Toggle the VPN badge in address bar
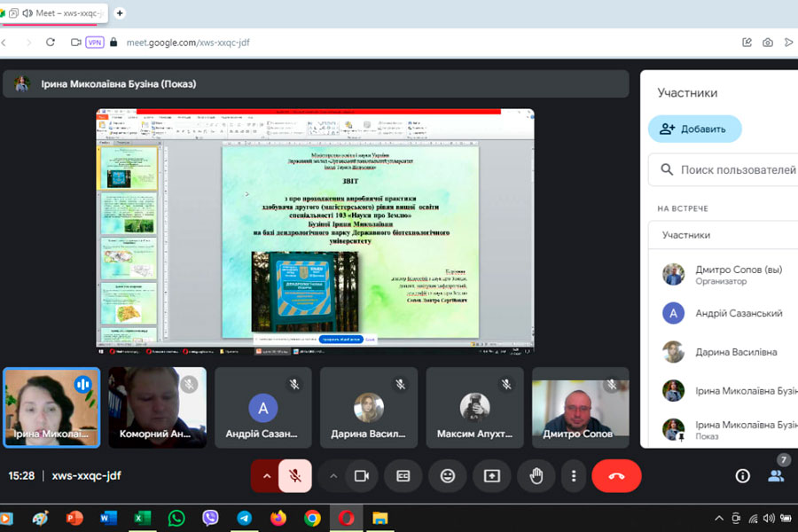 coord(95,43)
